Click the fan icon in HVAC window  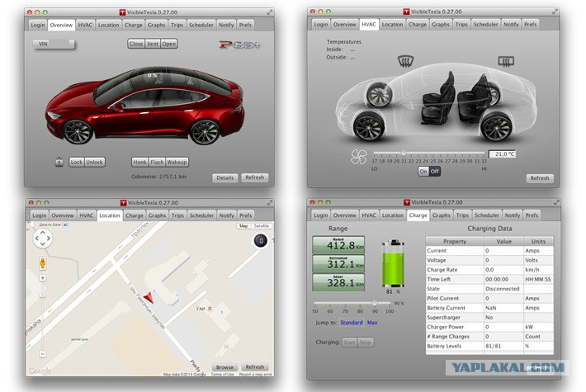[x=359, y=157]
